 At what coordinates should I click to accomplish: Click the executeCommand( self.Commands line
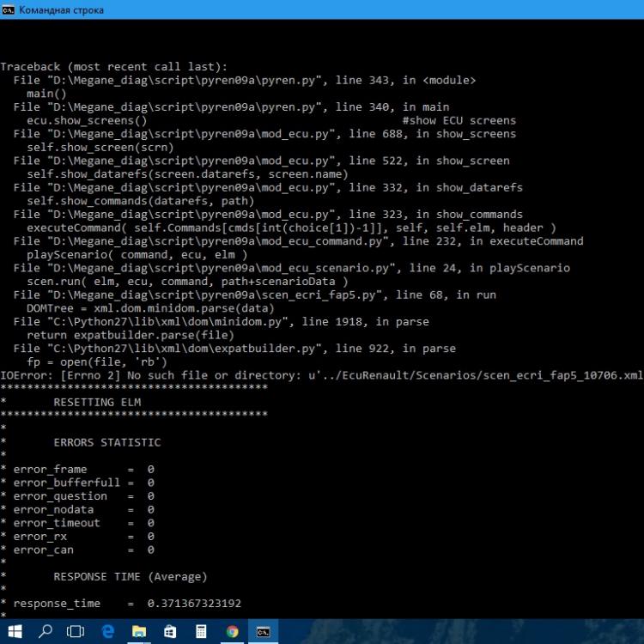291,228
